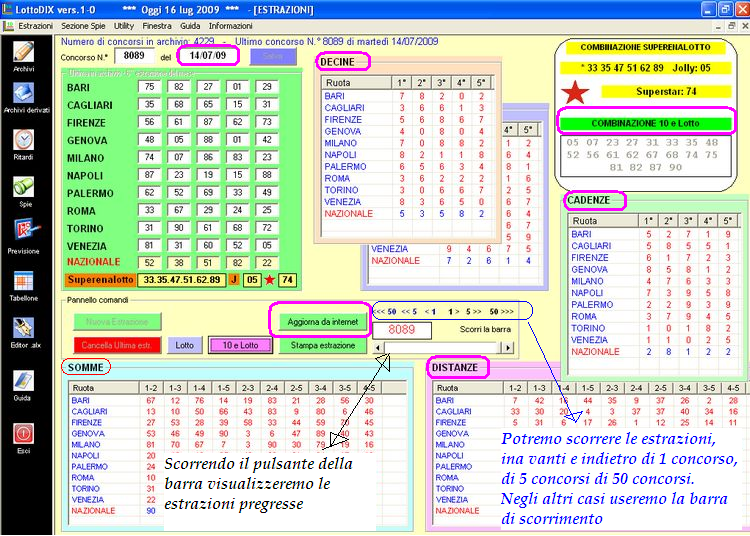Screen dimensions: 750x536
Task: Open the Spie binoculars icon
Action: (x=23, y=187)
